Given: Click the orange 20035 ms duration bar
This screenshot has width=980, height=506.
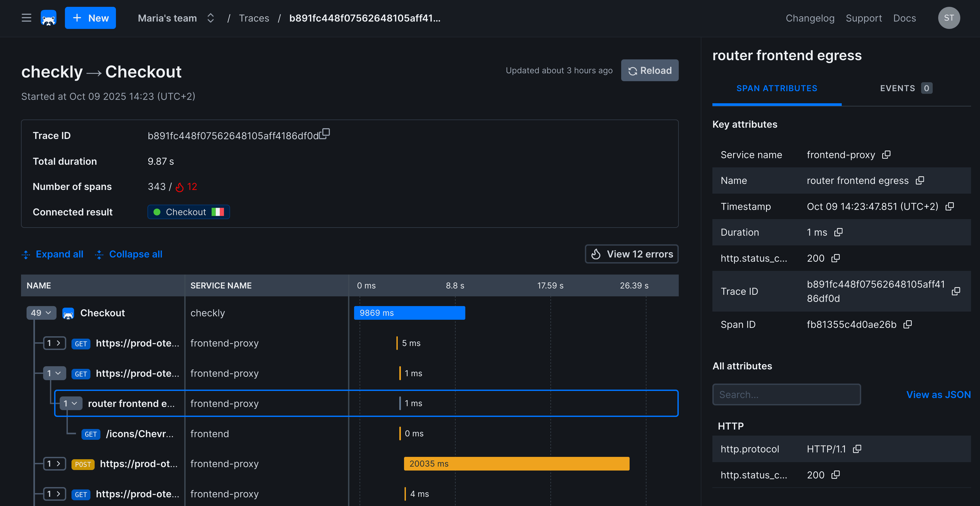Looking at the screenshot, I should [x=516, y=464].
